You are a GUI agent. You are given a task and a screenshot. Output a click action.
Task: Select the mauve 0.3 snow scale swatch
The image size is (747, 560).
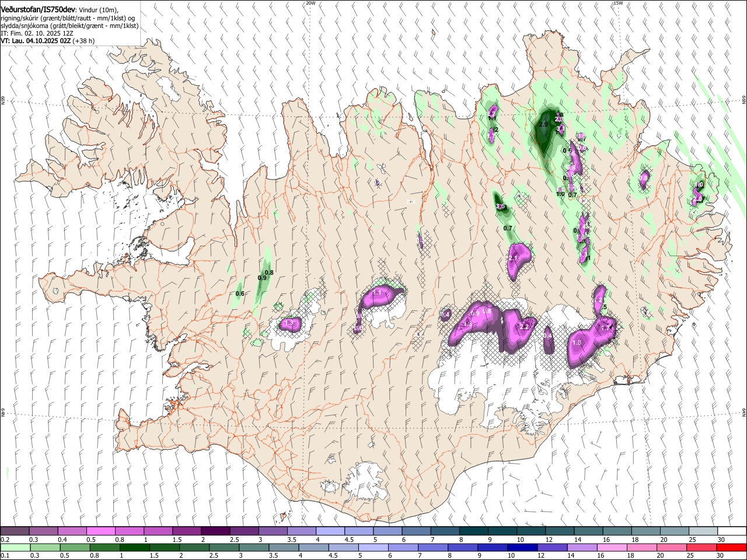pyautogui.click(x=43, y=531)
